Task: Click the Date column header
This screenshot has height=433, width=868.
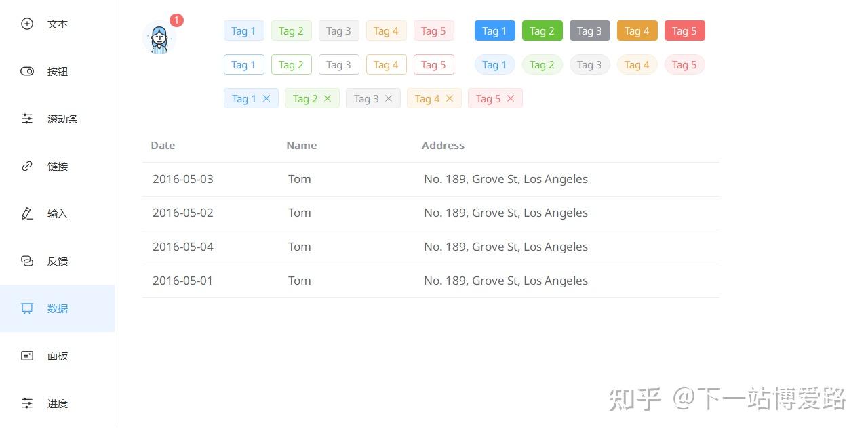Action: click(163, 145)
